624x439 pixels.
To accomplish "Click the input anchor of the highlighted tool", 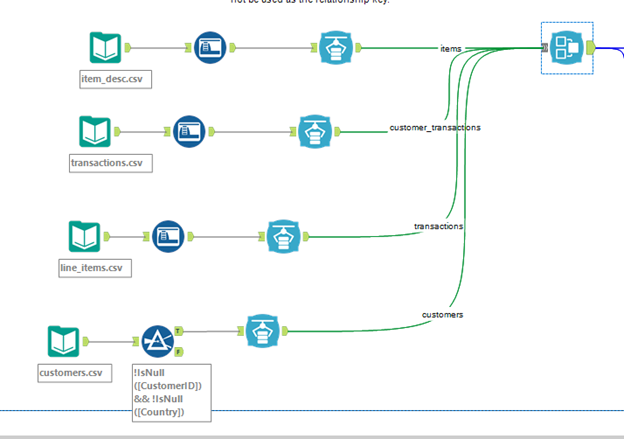I will [x=545, y=48].
